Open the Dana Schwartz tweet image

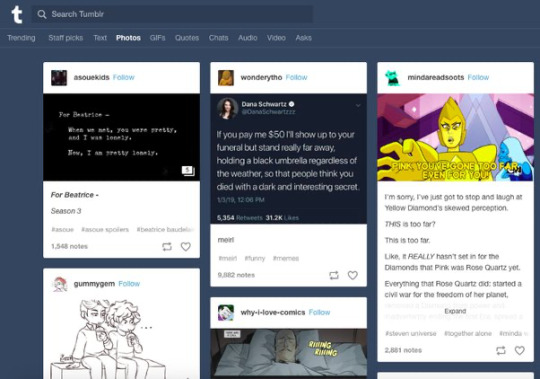pyautogui.click(x=288, y=159)
